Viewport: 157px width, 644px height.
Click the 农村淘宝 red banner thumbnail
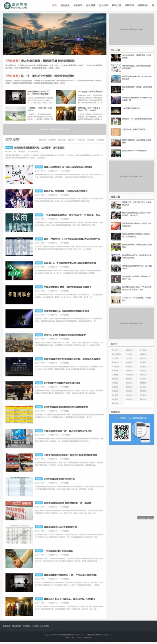click(19, 510)
